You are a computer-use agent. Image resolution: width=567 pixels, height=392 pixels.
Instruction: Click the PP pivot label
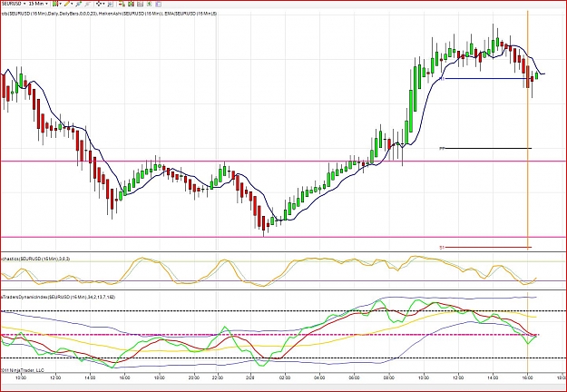pyautogui.click(x=442, y=148)
